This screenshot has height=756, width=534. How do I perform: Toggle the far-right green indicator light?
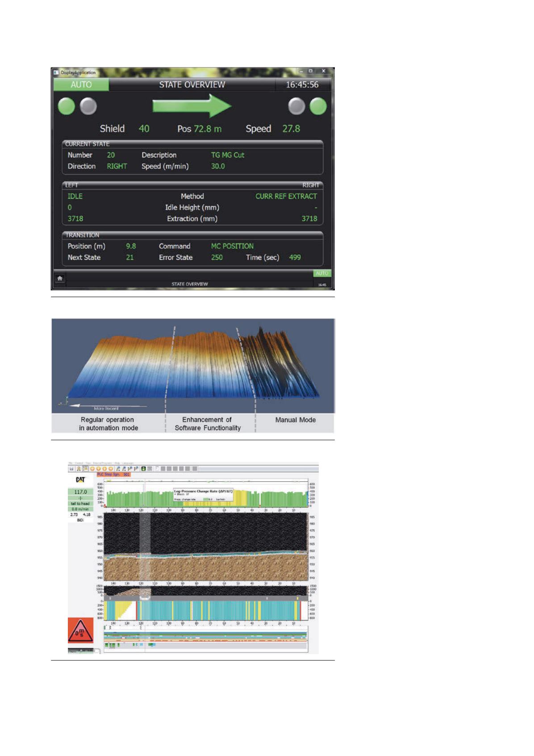(x=318, y=106)
